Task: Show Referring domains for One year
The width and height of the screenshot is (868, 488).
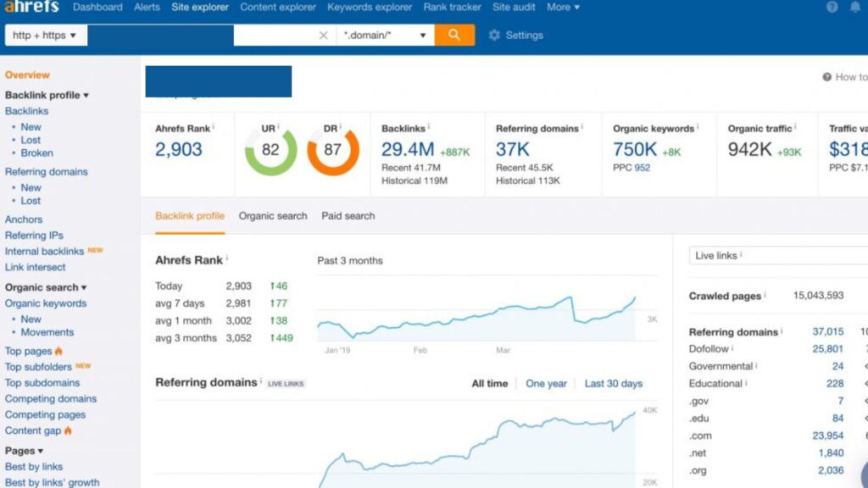Action: (x=547, y=384)
